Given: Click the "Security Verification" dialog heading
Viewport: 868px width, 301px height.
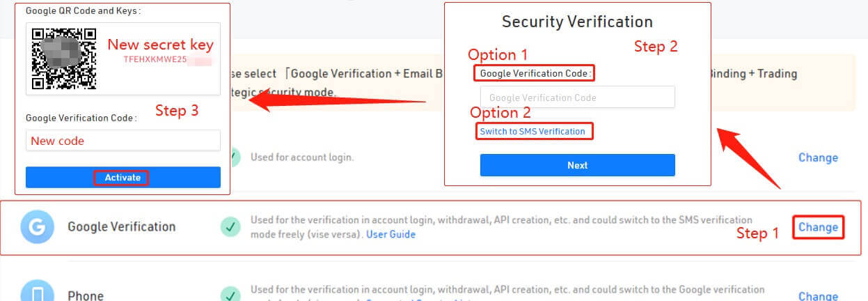Looking at the screenshot, I should pos(577,22).
